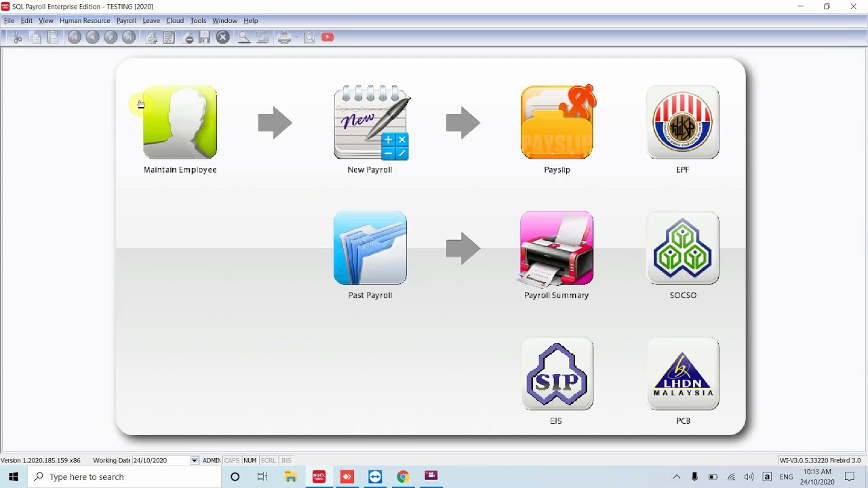Open the Cloud menu
Image resolution: width=868 pixels, height=488 pixels.
[175, 21]
